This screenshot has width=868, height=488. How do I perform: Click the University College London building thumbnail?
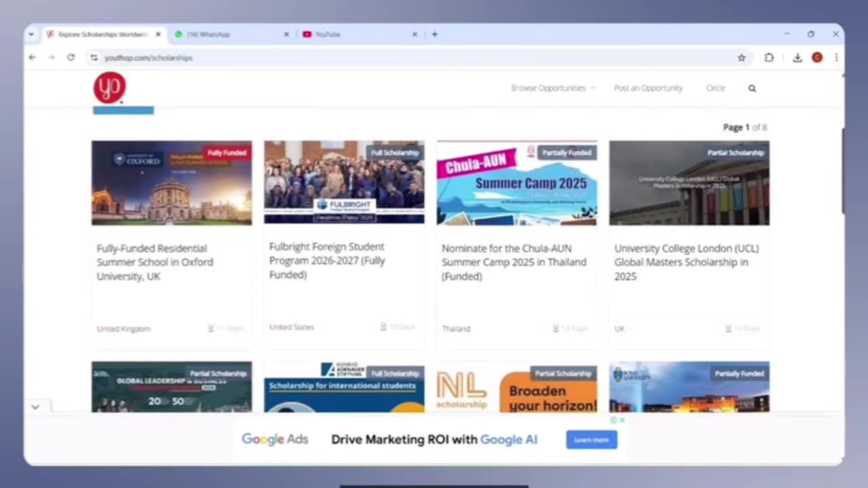coord(689,183)
